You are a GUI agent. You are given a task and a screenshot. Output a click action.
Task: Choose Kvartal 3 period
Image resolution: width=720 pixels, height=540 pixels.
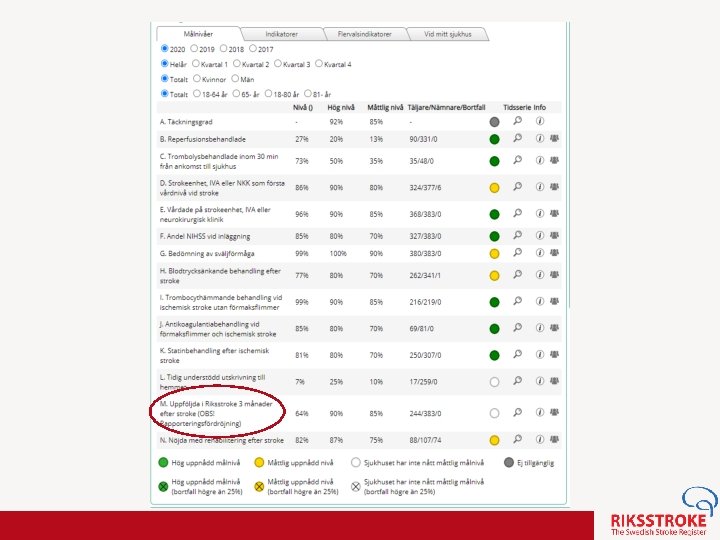coord(278,63)
